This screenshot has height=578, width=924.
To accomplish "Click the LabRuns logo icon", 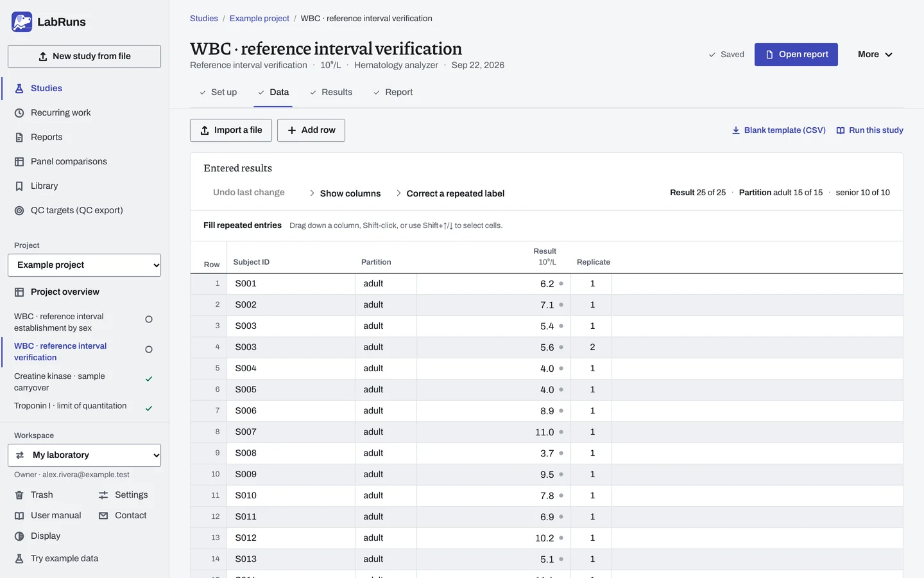I will click(22, 22).
